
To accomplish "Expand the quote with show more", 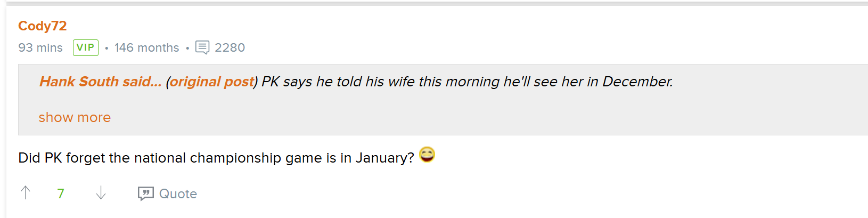I will pos(75,117).
